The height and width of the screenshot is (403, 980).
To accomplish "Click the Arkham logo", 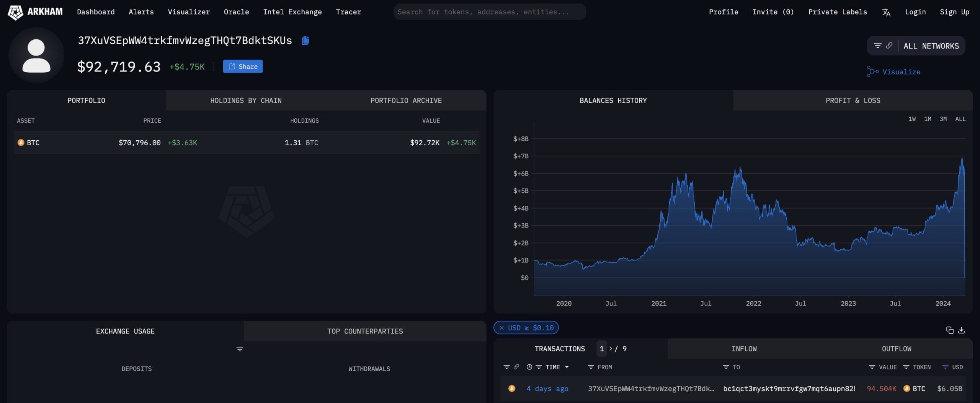I will click(34, 11).
